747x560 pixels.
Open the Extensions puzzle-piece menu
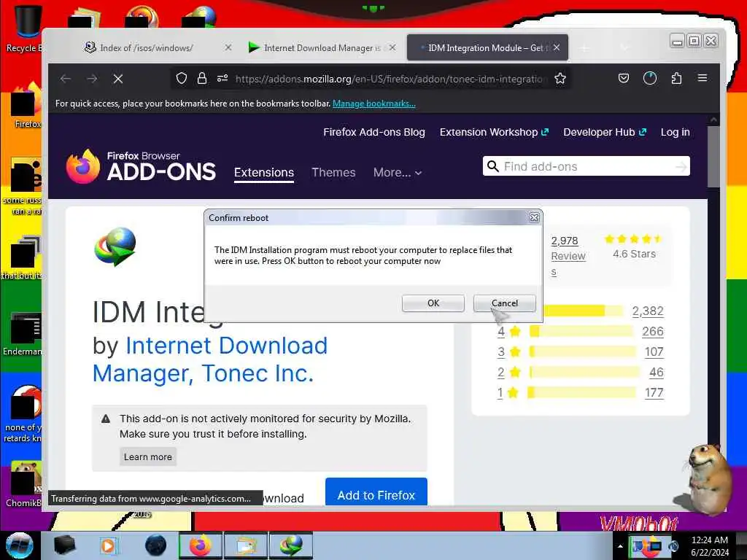coord(676,78)
